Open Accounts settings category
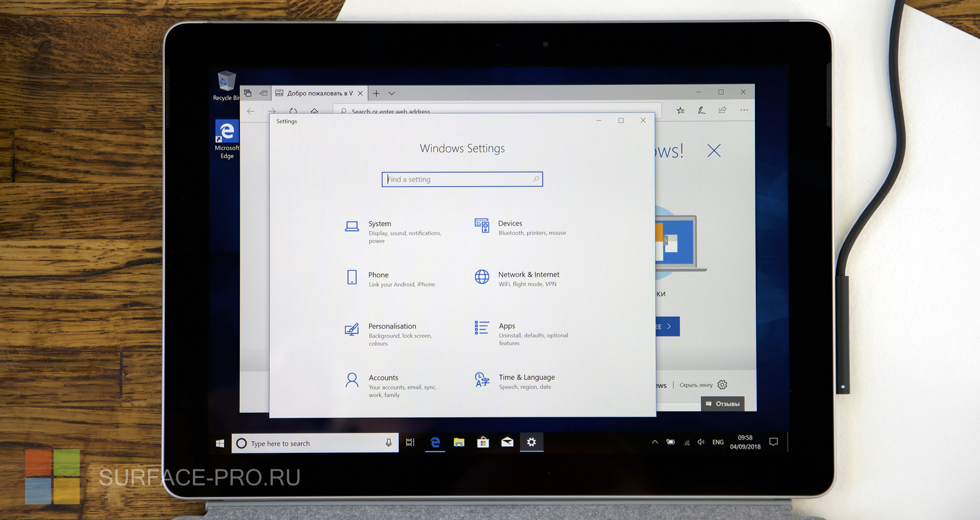 click(x=392, y=386)
